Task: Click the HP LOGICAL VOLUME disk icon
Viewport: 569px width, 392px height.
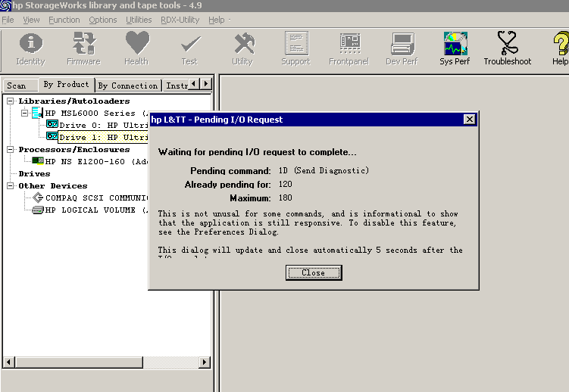Action: [38, 210]
